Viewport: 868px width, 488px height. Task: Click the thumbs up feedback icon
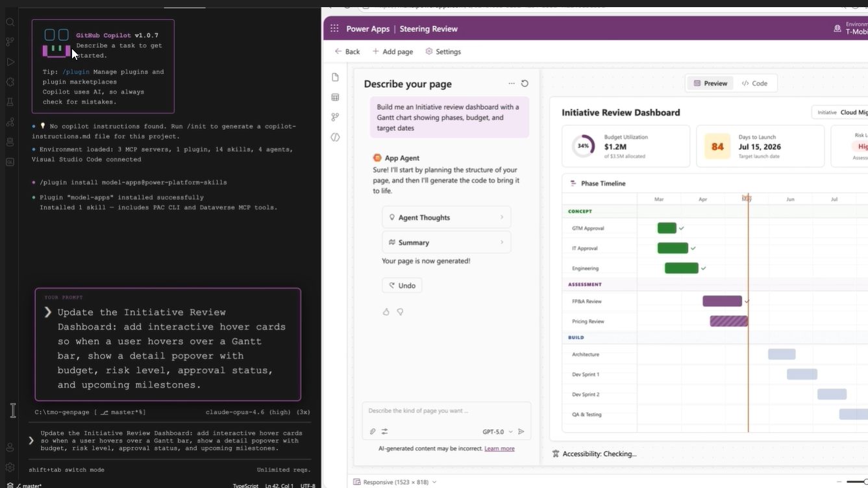(386, 312)
